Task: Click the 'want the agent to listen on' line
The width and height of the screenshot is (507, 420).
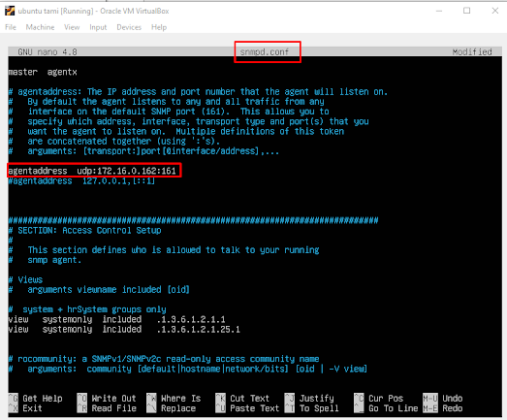Action: (176, 131)
